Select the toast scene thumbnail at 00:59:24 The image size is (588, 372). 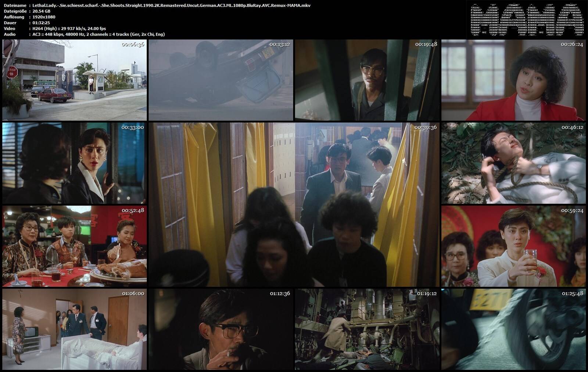click(513, 246)
